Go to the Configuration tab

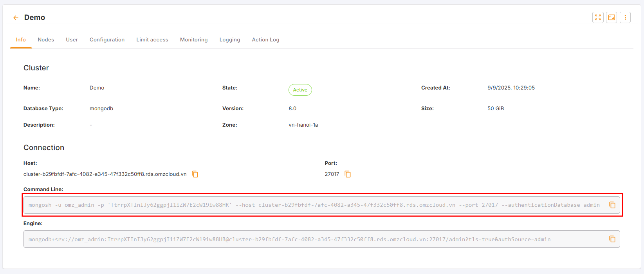[107, 40]
